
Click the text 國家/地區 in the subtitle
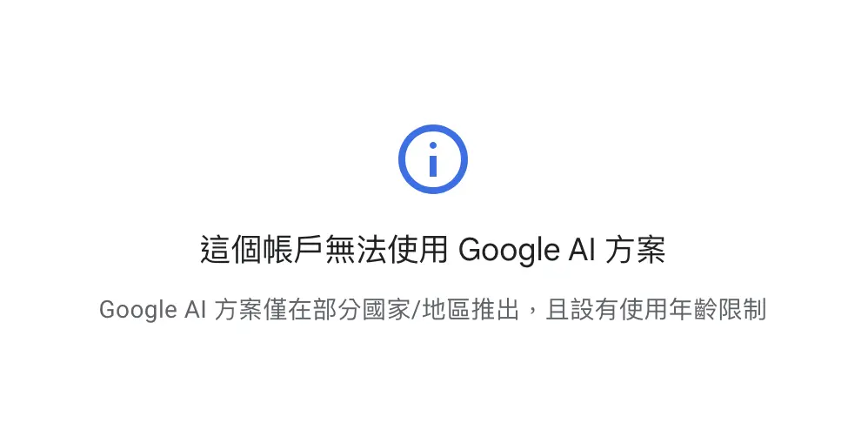415,309
